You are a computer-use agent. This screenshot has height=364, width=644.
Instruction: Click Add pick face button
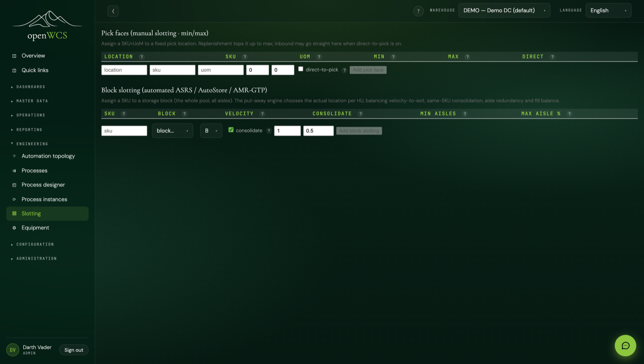click(x=368, y=70)
